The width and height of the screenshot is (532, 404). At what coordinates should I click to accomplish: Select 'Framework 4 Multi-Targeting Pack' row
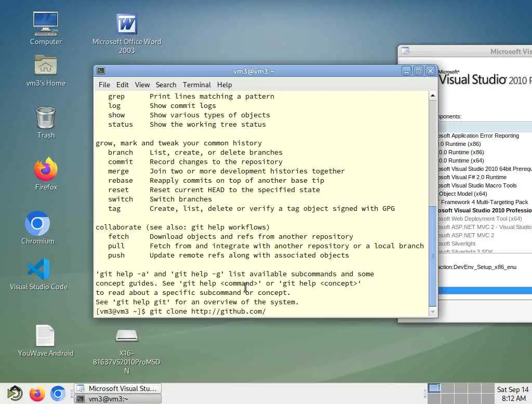coord(485,202)
